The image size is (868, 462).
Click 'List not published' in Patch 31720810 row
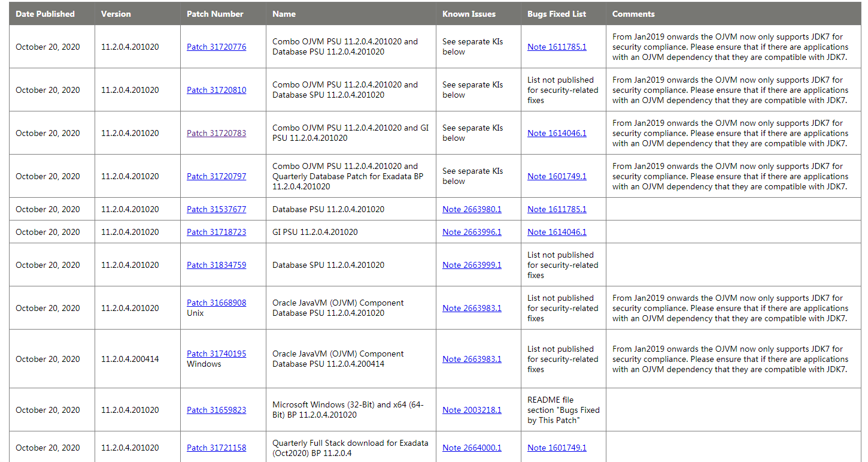pyautogui.click(x=563, y=90)
